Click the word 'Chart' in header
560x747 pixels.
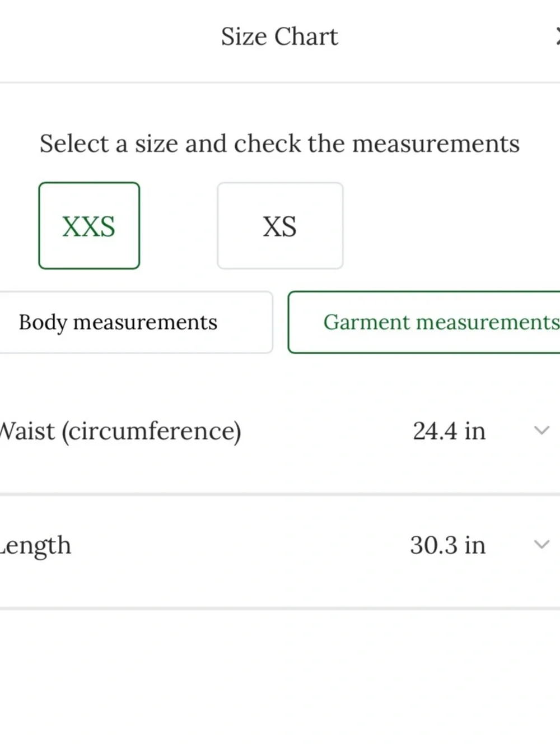[x=306, y=36]
